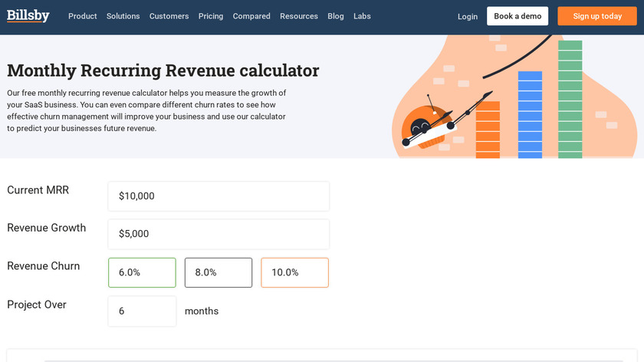Select the orange 10.0% churn field
The image size is (644, 362).
pos(295,272)
